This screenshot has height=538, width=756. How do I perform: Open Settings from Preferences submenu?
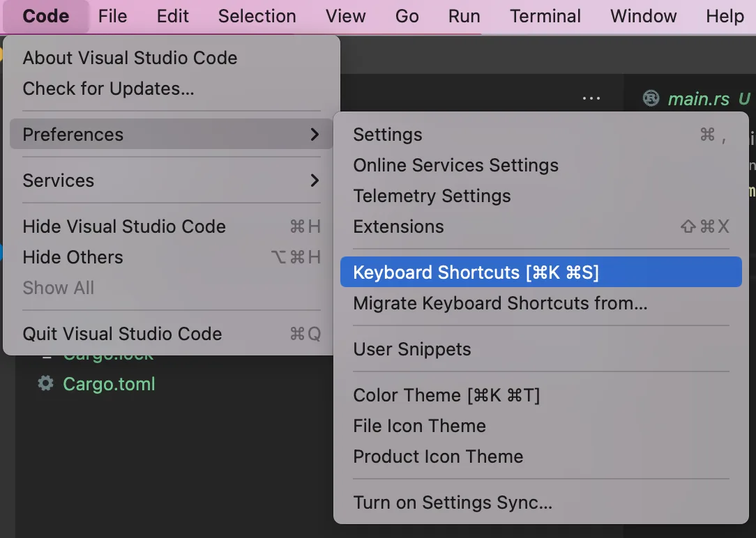tap(541, 135)
